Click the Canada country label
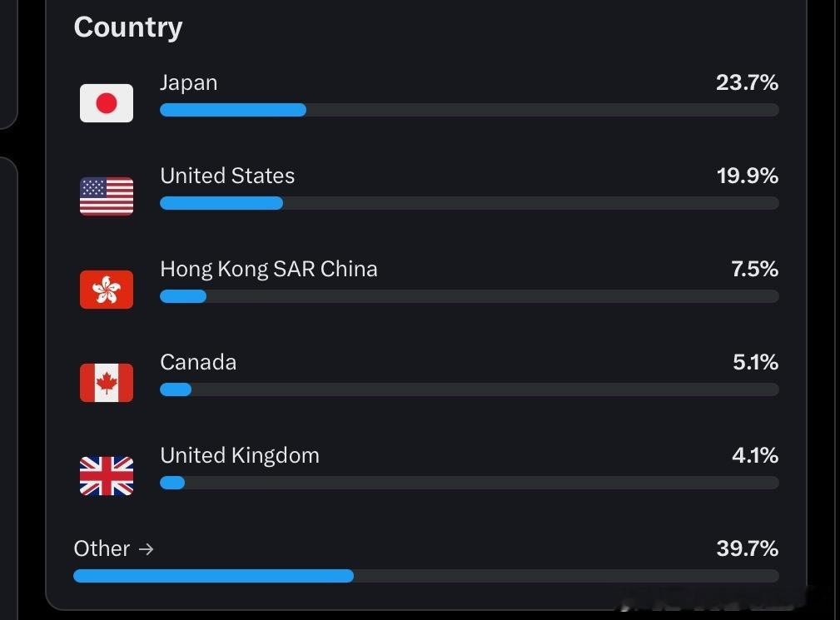This screenshot has width=840, height=620. (x=198, y=363)
